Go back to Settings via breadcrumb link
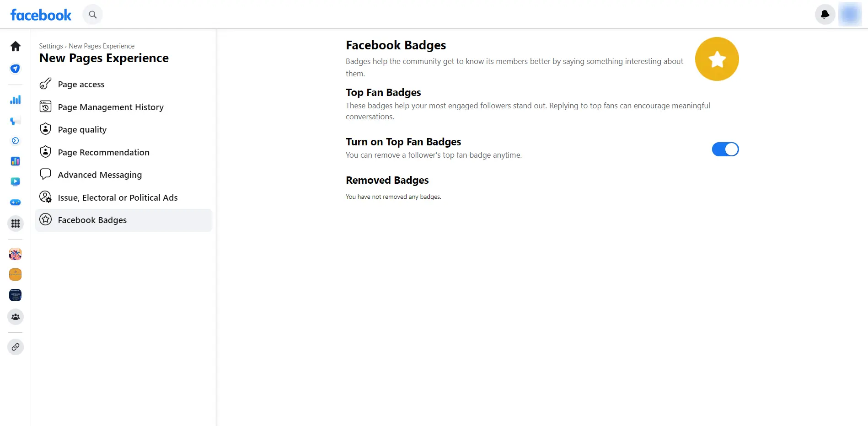Screen dimensions: 868x426 51,46
